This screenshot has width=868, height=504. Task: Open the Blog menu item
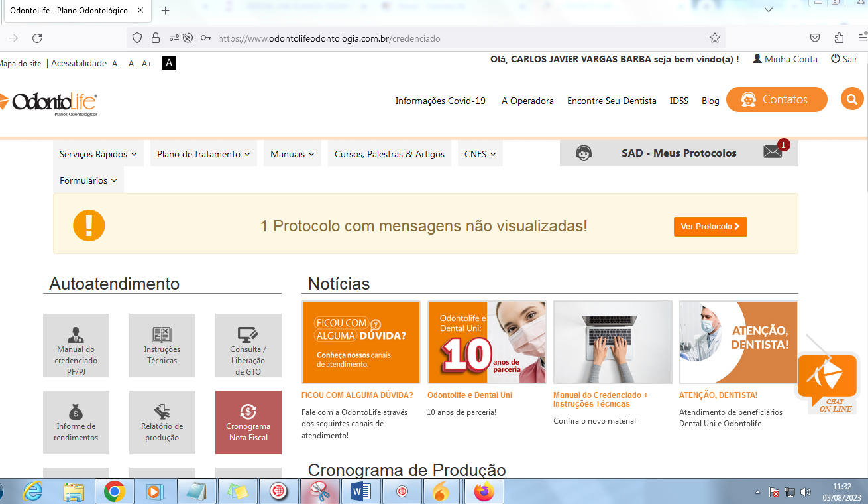tap(710, 101)
